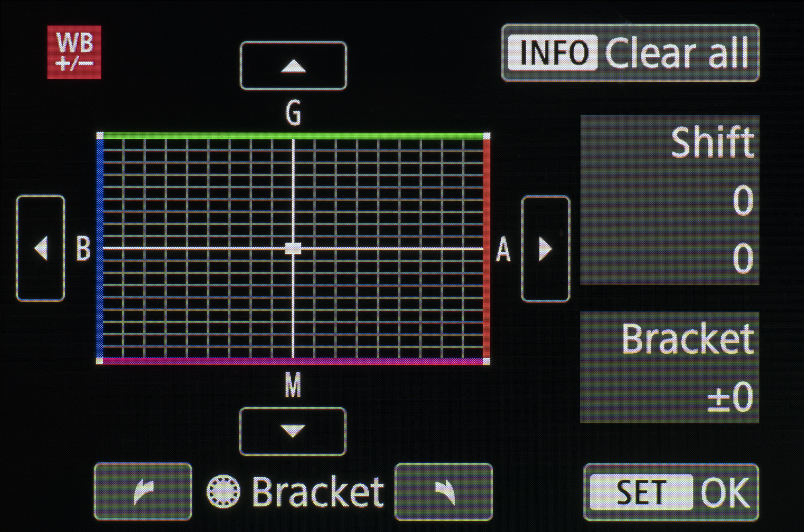Tap the G label above grid
Viewport: 804px width, 532px height.
[293, 113]
